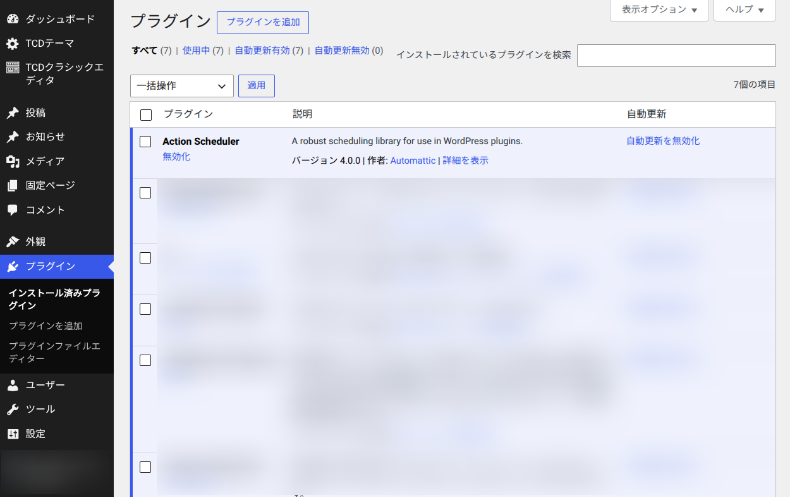Check the checkbox of the third plugin row

click(145, 258)
